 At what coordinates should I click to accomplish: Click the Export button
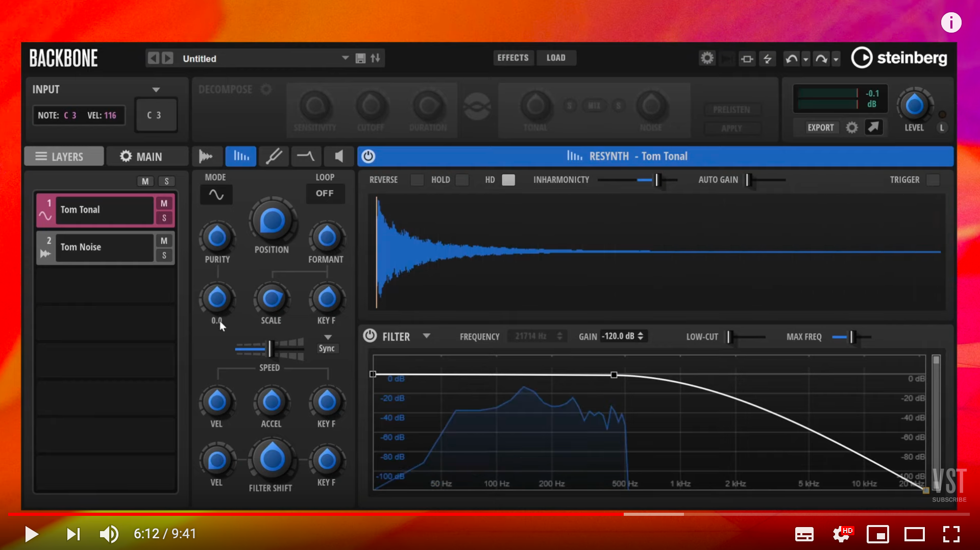click(820, 128)
